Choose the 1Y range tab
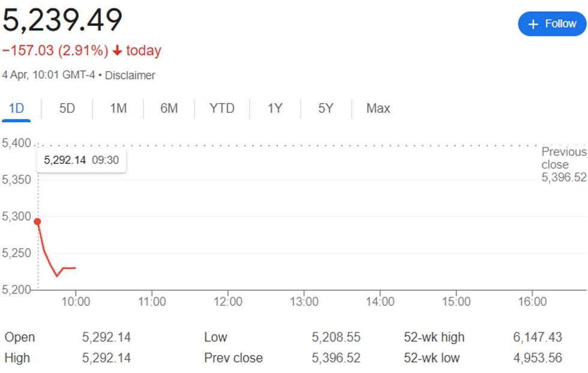The image size is (588, 373). point(275,109)
